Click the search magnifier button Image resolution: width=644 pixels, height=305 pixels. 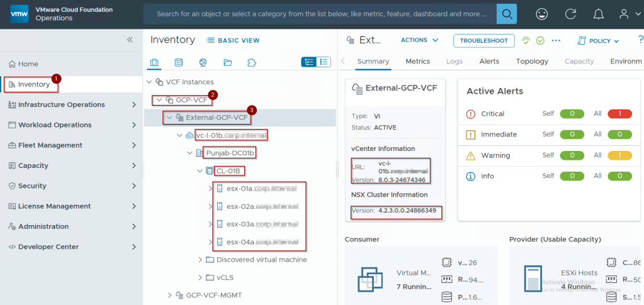click(x=506, y=14)
